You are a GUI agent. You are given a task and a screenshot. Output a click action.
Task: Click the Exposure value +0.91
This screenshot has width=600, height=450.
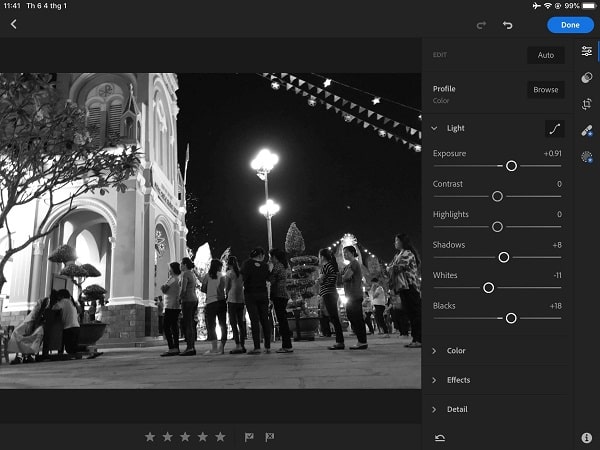[x=553, y=153]
